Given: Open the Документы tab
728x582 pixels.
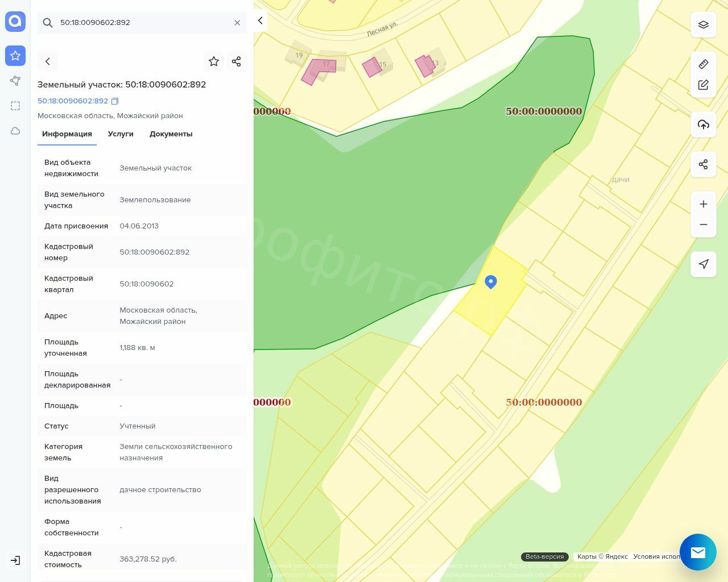Looking at the screenshot, I should click(x=171, y=134).
